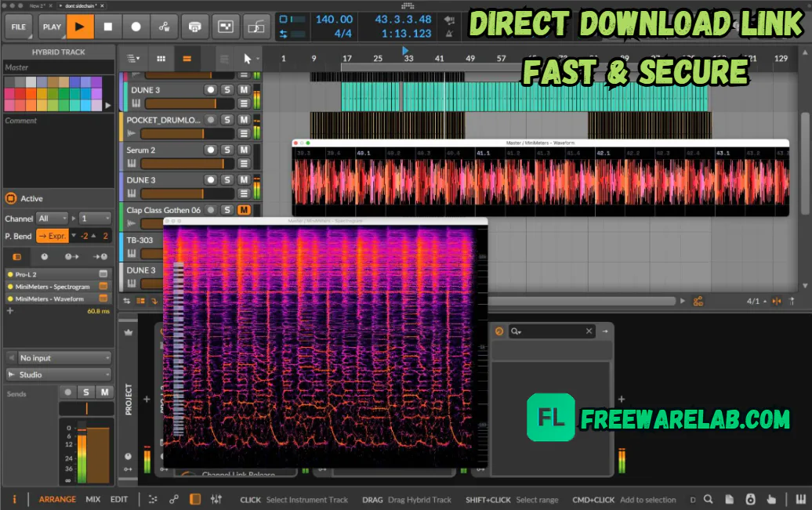
Task: Open the FILE menu
Action: [19, 27]
